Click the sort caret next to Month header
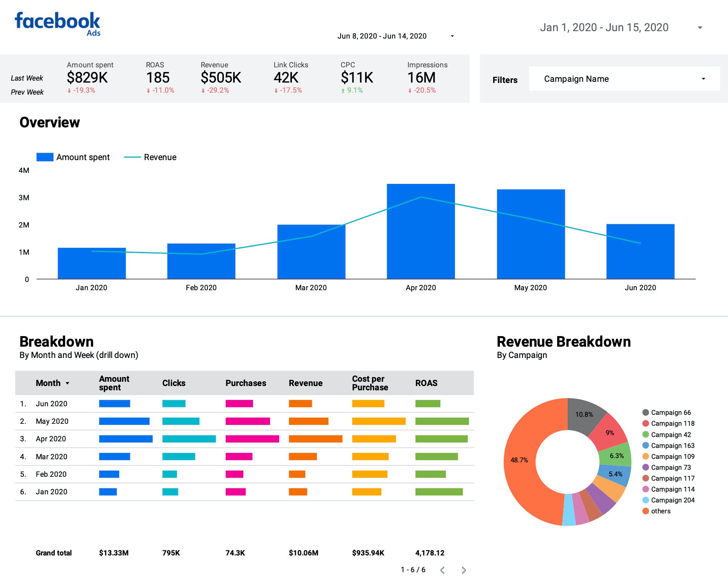The height and width of the screenshot is (587, 728). [67, 383]
